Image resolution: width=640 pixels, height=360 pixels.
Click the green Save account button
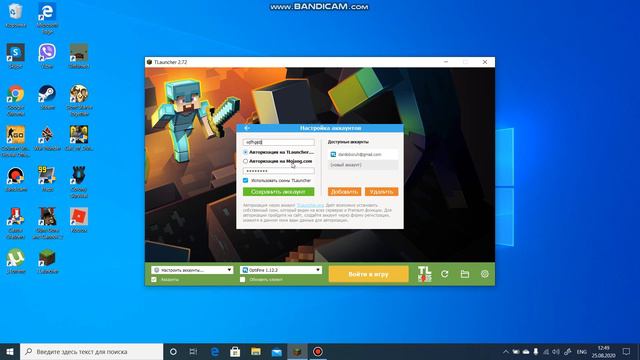click(278, 191)
